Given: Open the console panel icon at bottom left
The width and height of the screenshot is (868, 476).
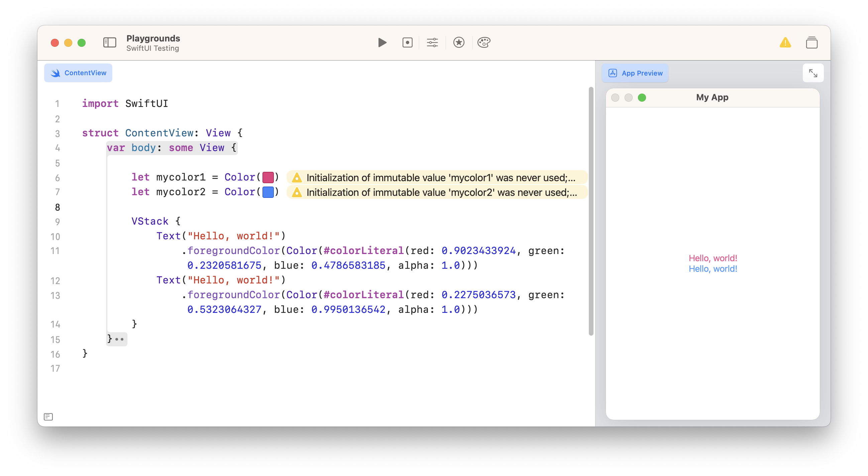Looking at the screenshot, I should 48,417.
